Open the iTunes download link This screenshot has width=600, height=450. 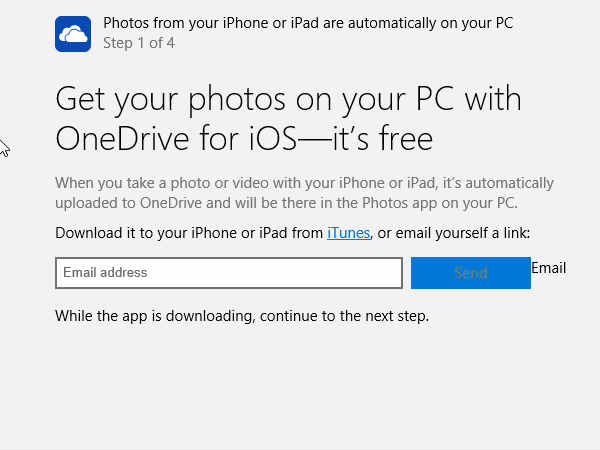[x=348, y=233]
